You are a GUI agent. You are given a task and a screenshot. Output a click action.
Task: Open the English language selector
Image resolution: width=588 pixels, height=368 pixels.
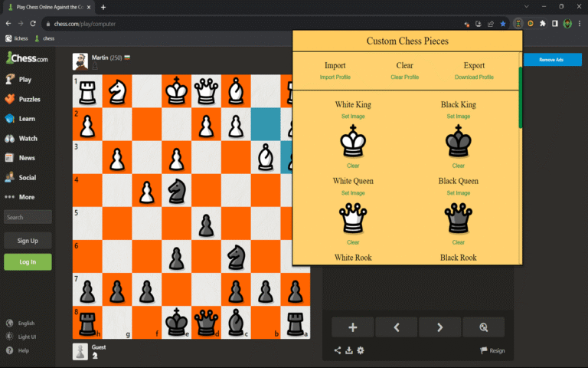21,323
